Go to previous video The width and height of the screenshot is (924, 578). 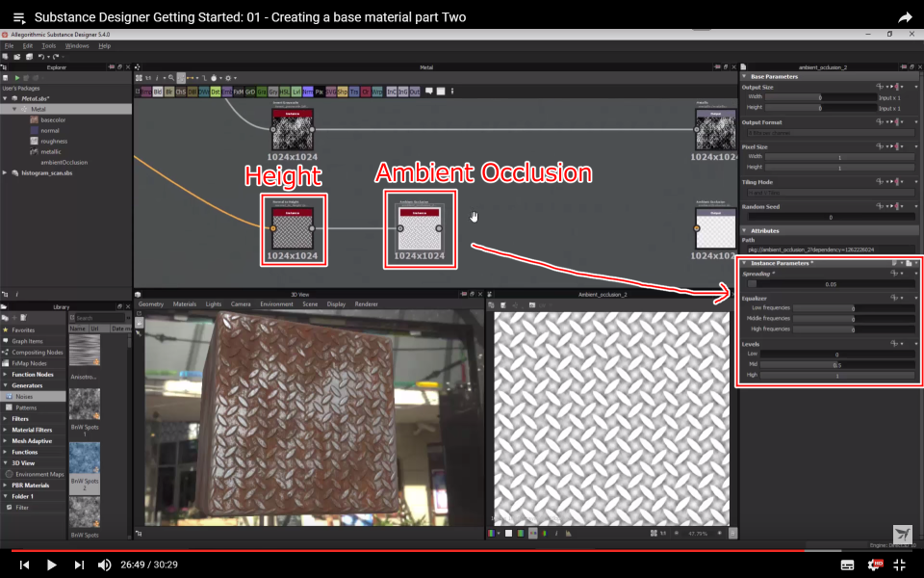pyautogui.click(x=24, y=565)
